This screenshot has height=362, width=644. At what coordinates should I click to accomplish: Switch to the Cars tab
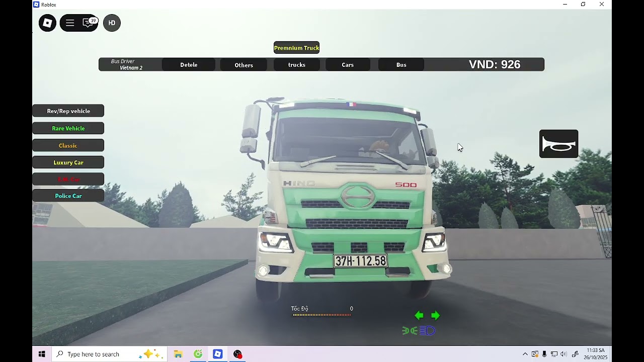pyautogui.click(x=348, y=65)
